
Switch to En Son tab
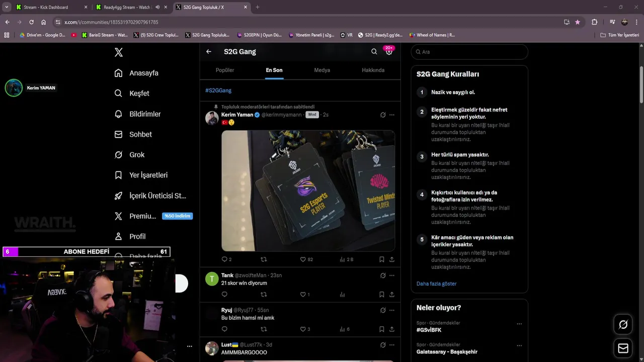pyautogui.click(x=274, y=70)
